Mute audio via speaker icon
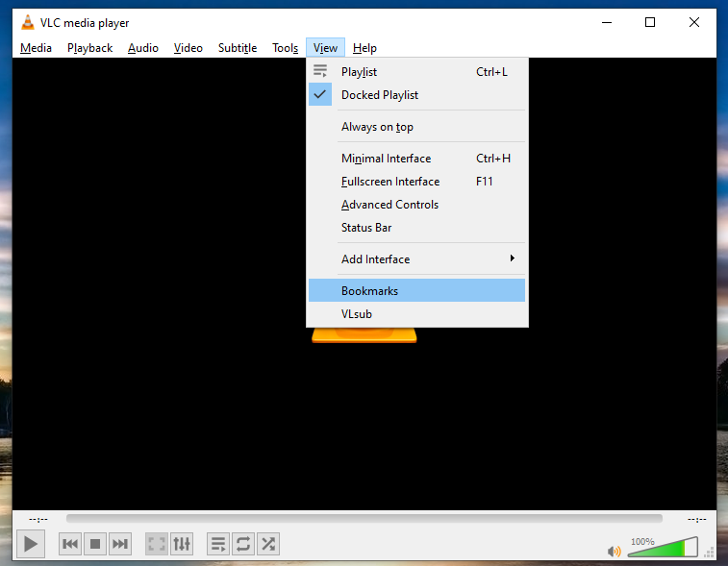 pyautogui.click(x=614, y=552)
